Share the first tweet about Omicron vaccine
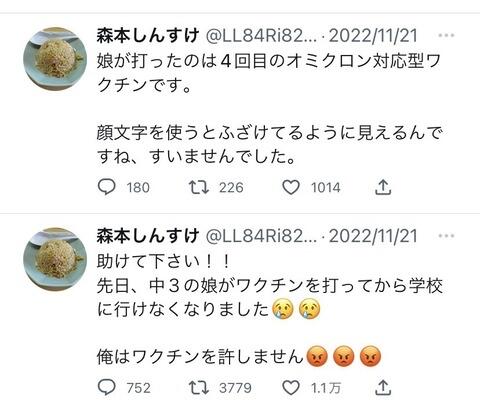The height and width of the screenshot is (413, 480). [x=383, y=187]
